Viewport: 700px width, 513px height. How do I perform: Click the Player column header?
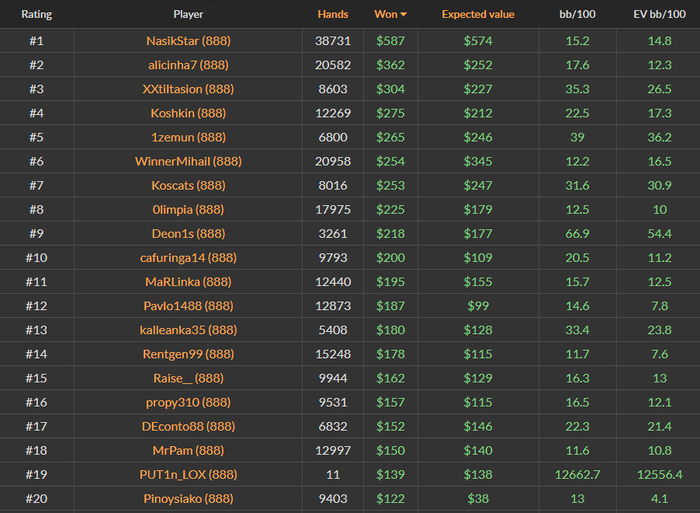[x=188, y=14]
